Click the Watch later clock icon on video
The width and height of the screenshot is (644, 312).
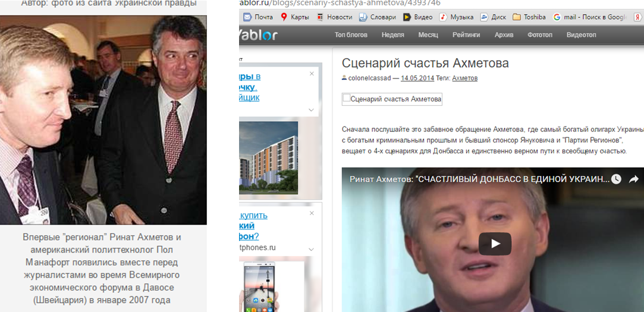(615, 179)
